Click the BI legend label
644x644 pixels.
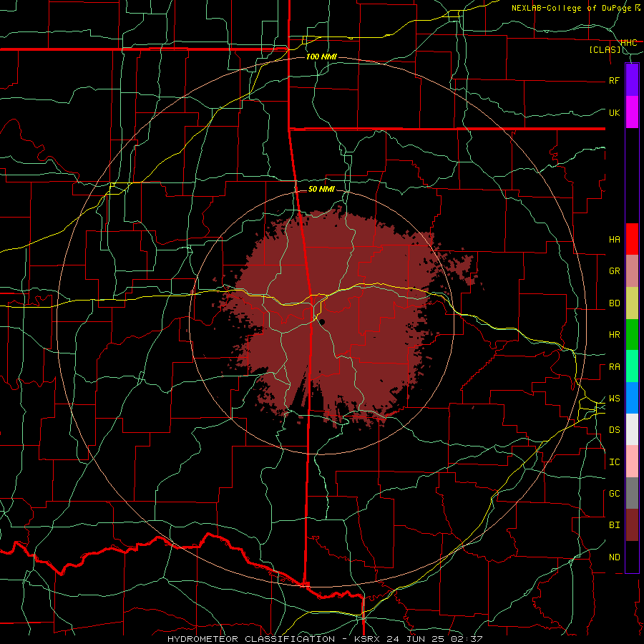[614, 525]
